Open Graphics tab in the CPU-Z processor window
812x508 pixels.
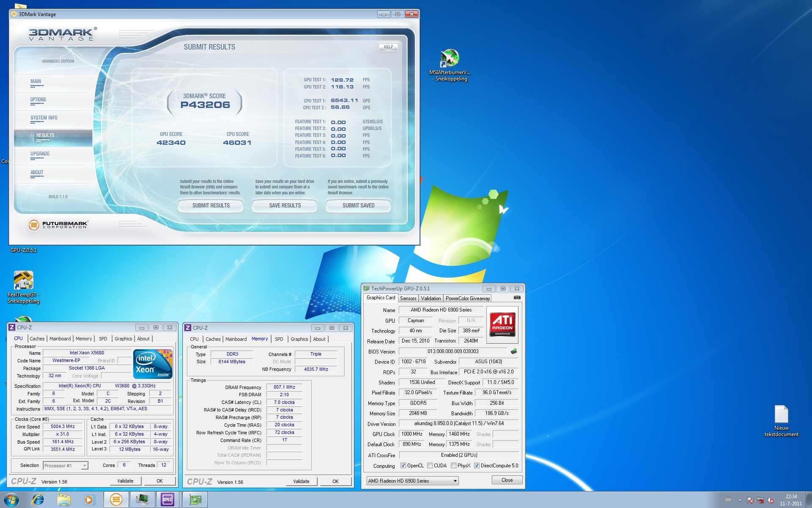[123, 339]
